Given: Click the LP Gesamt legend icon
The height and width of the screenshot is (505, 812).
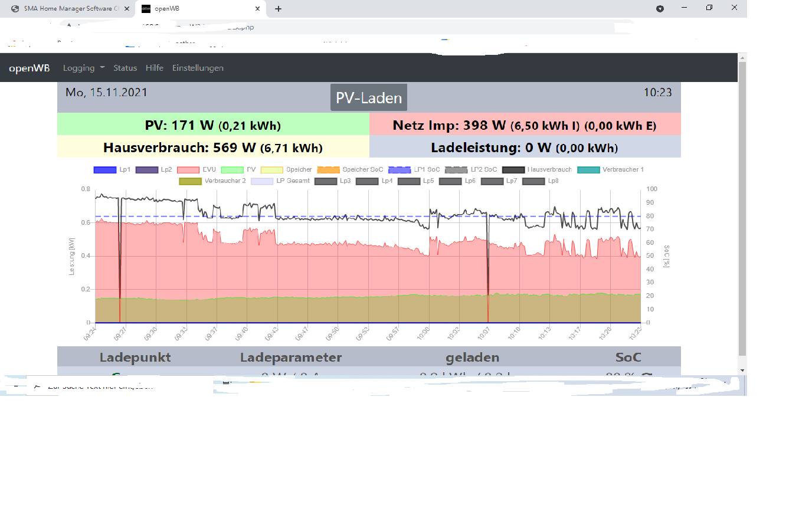Looking at the screenshot, I should coord(262,181).
